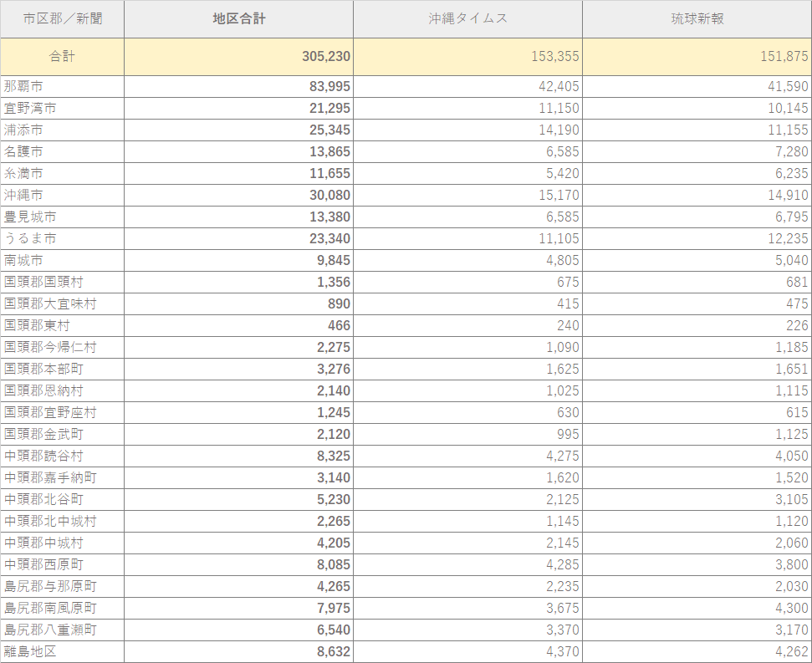Screen dimensions: 812x663
Task: Click the 30,080 value
Action: click(329, 195)
